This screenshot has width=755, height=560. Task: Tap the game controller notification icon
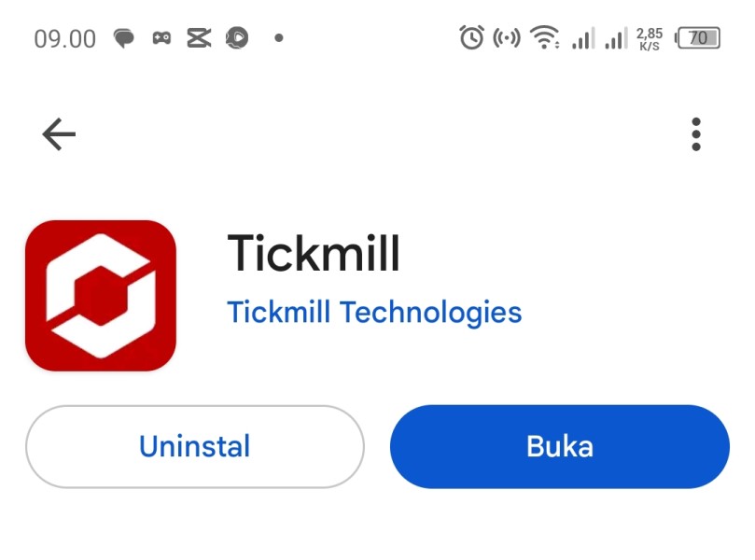click(161, 37)
